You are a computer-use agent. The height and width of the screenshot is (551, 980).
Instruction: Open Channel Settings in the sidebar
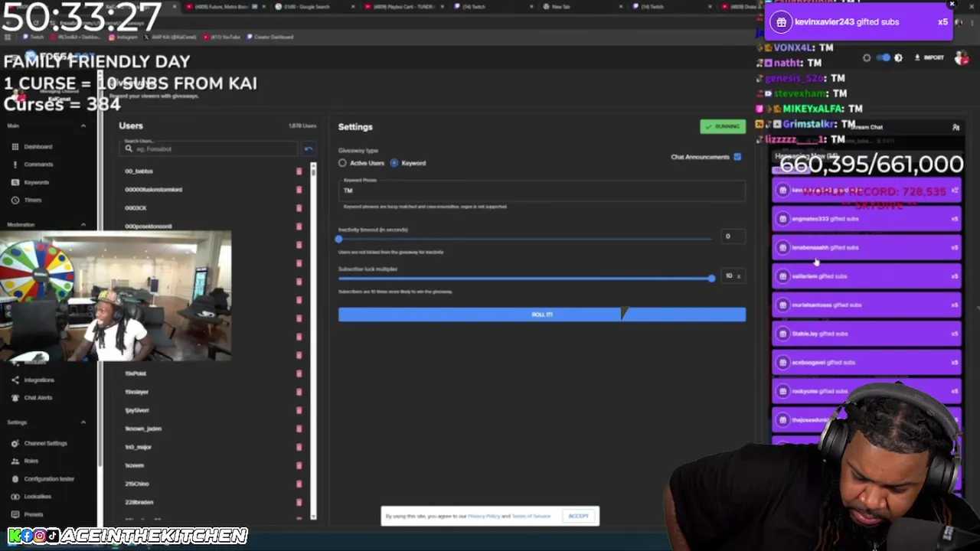(39, 443)
